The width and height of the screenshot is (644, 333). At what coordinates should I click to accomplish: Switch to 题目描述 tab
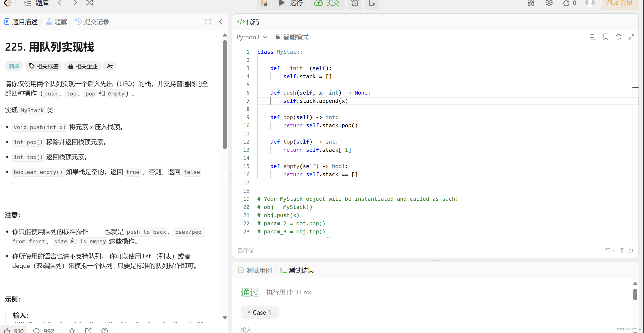tap(21, 22)
